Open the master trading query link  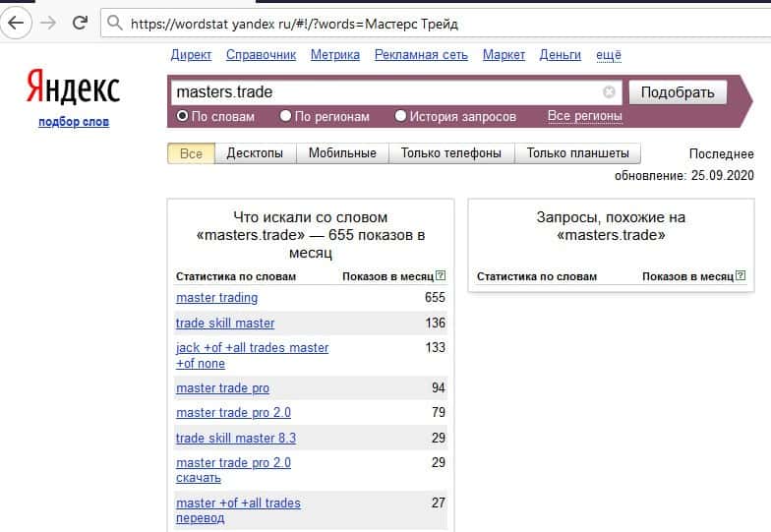pos(216,297)
